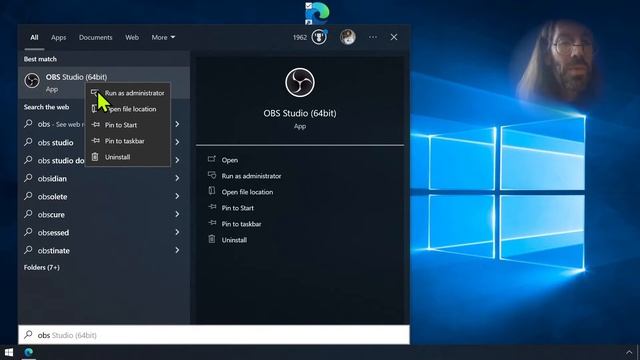Switch to the All search tab

[34, 37]
